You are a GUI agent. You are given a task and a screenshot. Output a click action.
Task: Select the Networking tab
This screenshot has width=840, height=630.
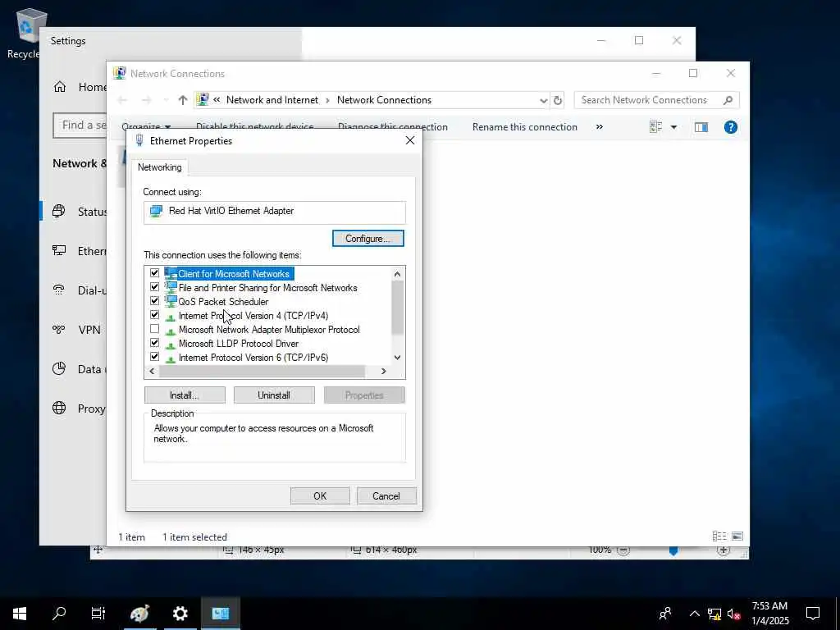coord(160,167)
